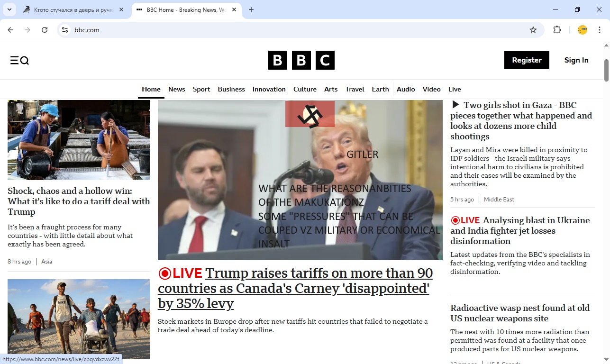Viewport: 610px width, 364px height.
Task: Open the Shock, chaos and hollow win article
Action: [x=79, y=201]
